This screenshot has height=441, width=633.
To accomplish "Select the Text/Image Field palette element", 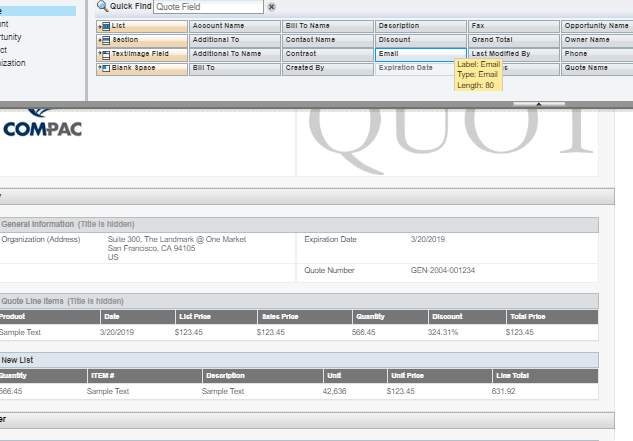I will (142, 54).
